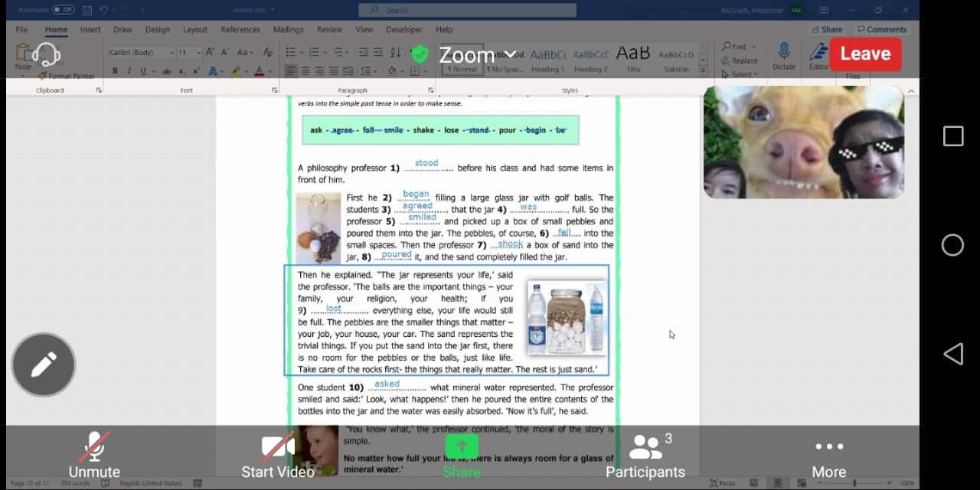
Task: Apply the Heading 1 style
Action: [548, 60]
